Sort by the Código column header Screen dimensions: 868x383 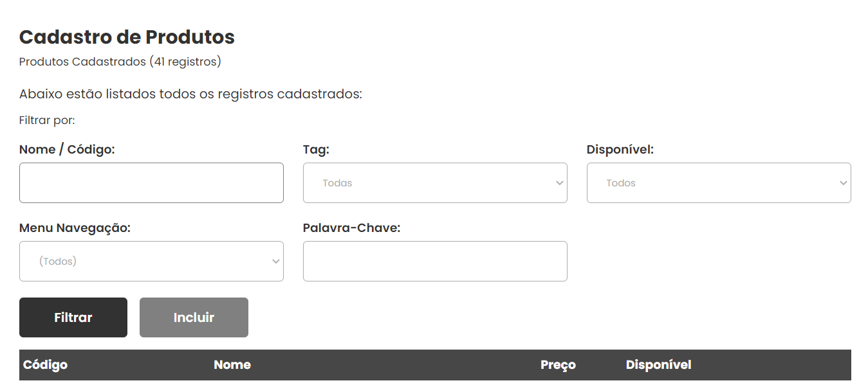[45, 365]
